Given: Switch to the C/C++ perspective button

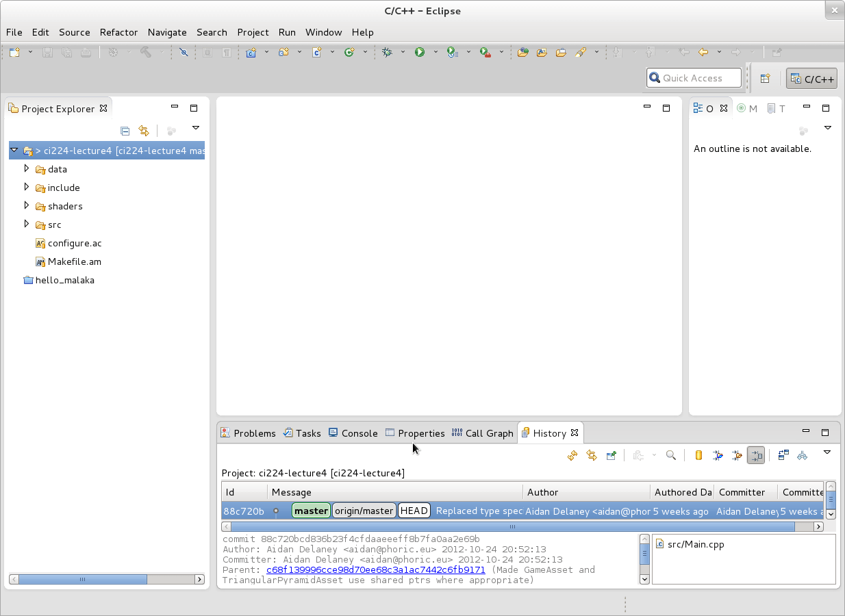Looking at the screenshot, I should [x=812, y=79].
